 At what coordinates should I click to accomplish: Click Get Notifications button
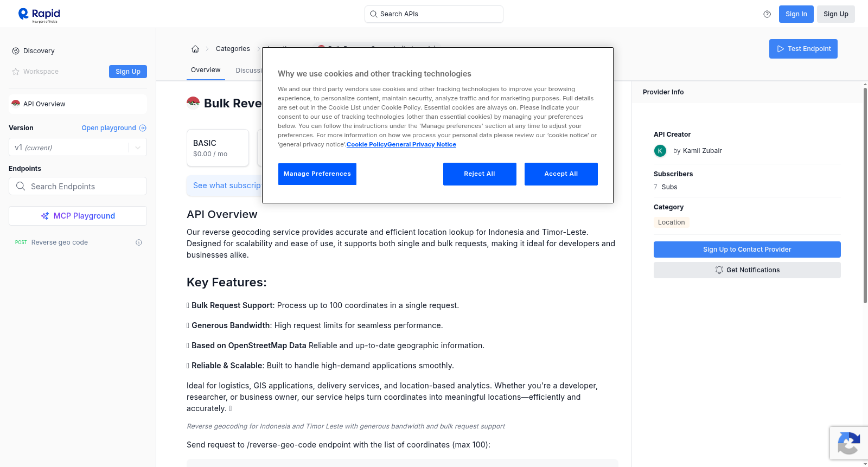tap(747, 270)
